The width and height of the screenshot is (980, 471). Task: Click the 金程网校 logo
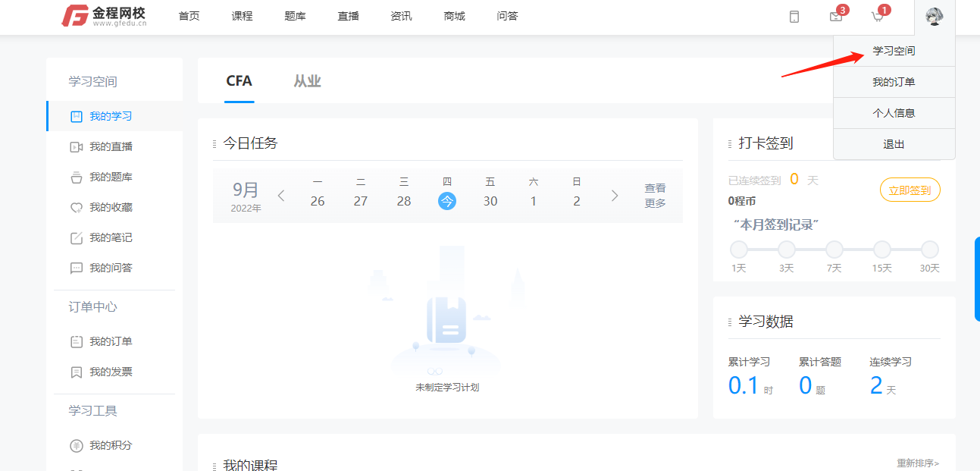click(x=104, y=16)
